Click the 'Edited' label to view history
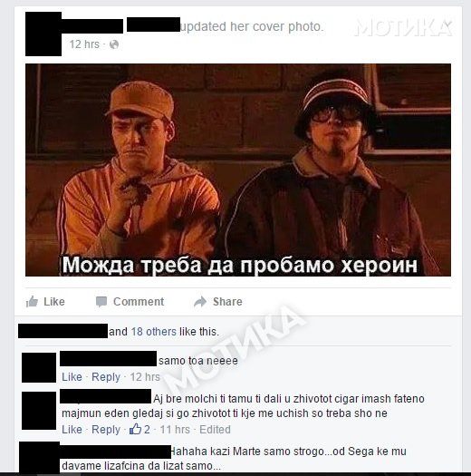471x476 pixels. tap(215, 430)
